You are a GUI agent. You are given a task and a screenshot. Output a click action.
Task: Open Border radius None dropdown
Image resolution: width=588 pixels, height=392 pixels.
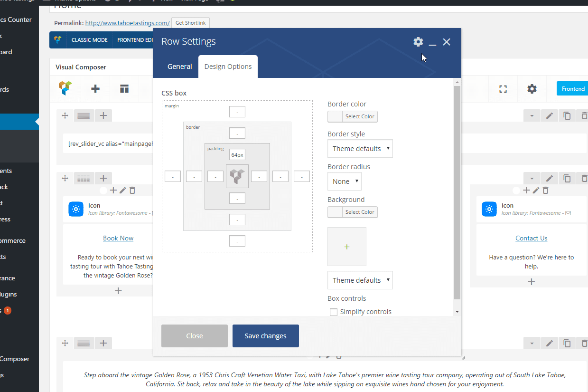pos(345,182)
